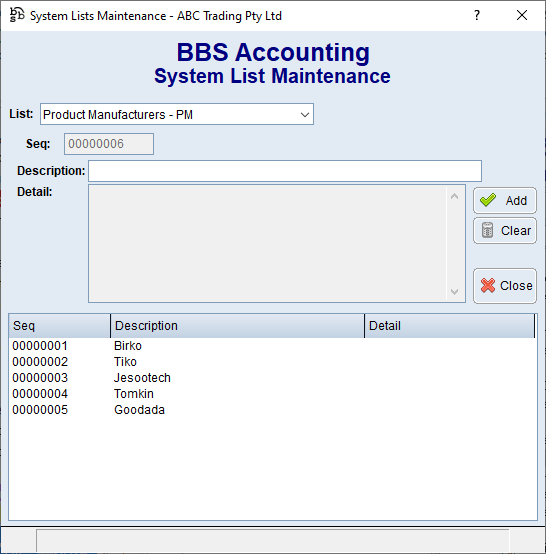Click the Detail column header in table
The image size is (546, 554).
pos(450,326)
